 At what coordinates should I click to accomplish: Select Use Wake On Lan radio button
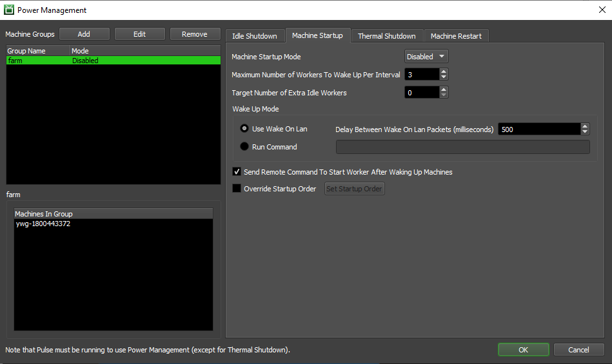(244, 129)
